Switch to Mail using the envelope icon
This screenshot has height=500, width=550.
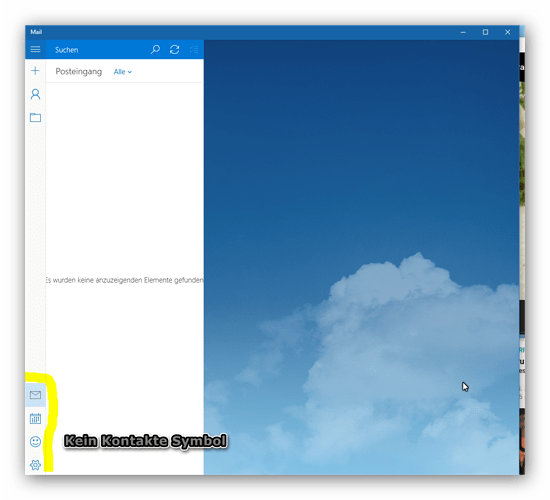(35, 395)
